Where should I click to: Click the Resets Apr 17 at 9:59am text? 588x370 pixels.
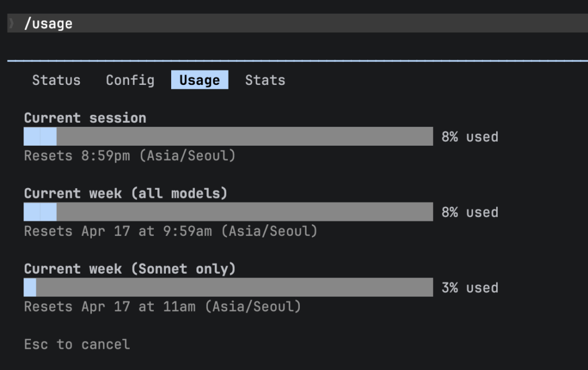pyautogui.click(x=171, y=232)
